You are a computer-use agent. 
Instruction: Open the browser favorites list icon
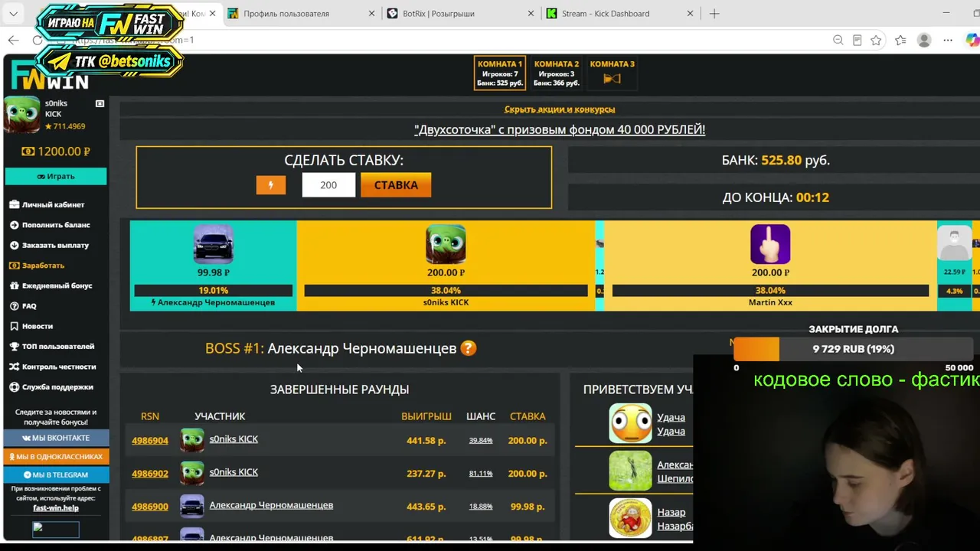[x=900, y=40]
